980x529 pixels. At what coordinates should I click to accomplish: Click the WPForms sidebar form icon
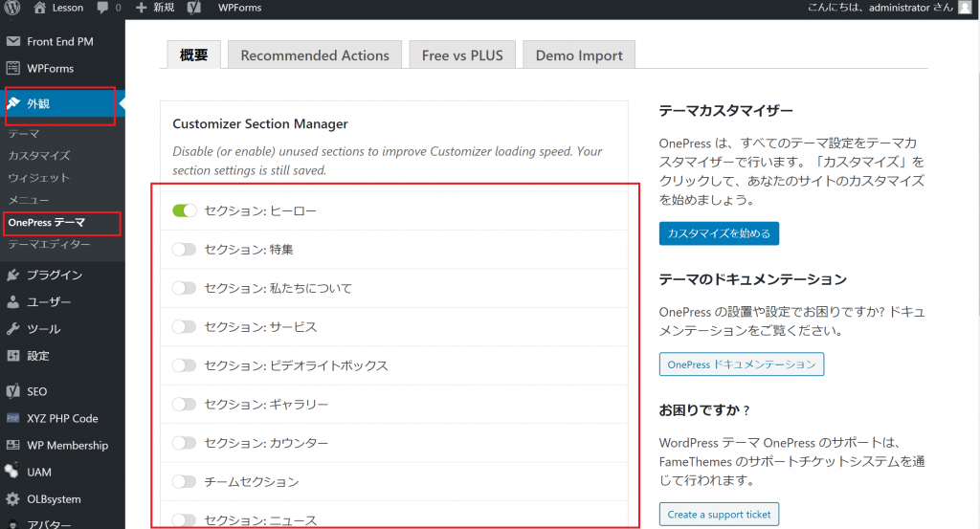tap(13, 68)
